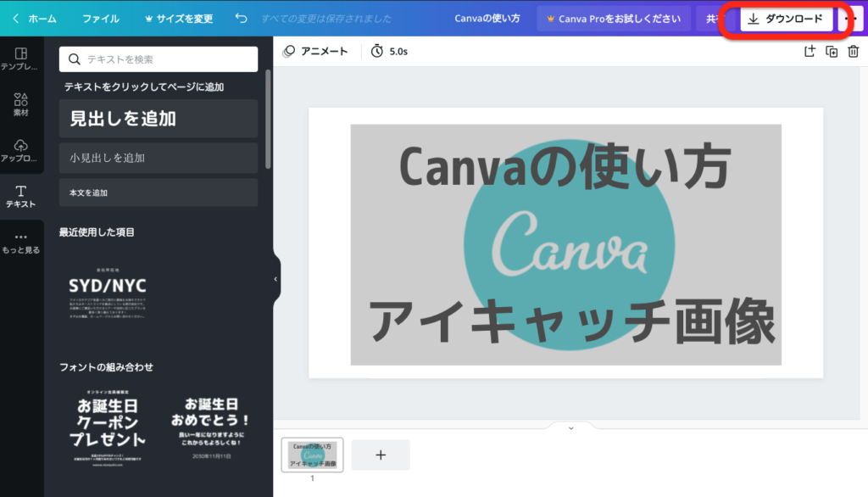Select the SYD/NYC recent text template
Image resolution: width=868 pixels, height=497 pixels.
click(x=108, y=293)
